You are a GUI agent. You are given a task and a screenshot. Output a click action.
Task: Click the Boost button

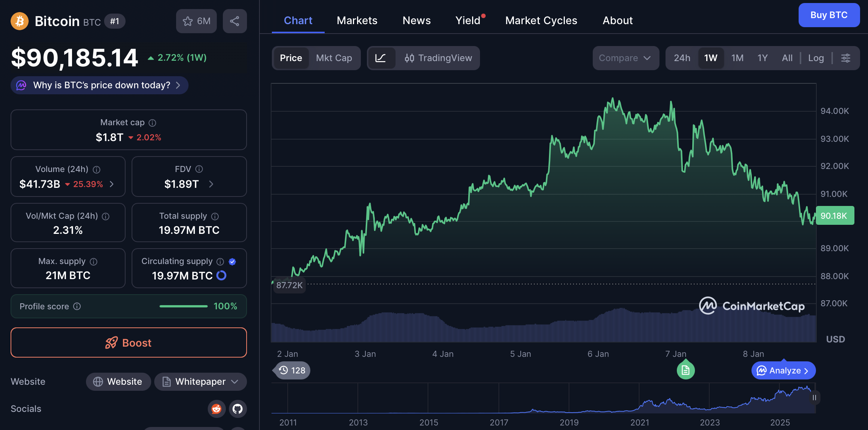pos(129,342)
